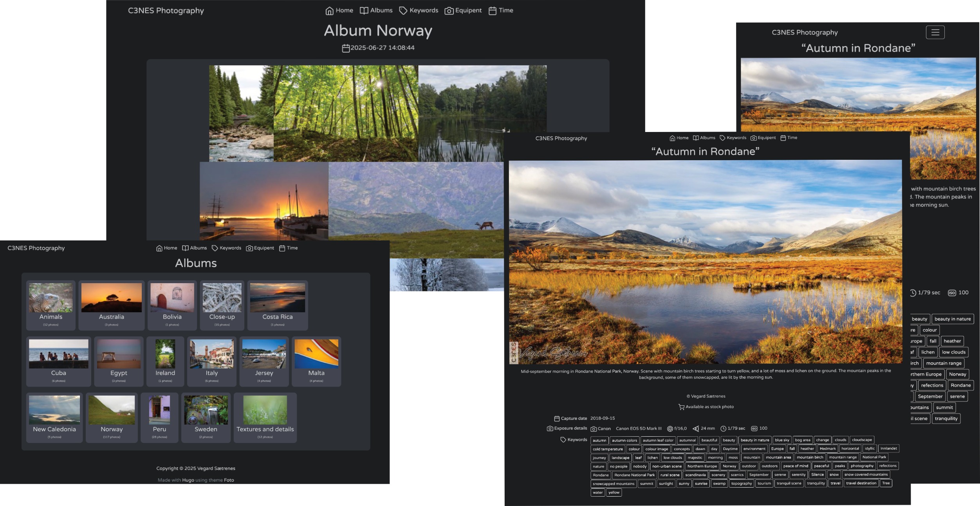Click C3NES Photography title in Albums page

pyautogui.click(x=36, y=248)
